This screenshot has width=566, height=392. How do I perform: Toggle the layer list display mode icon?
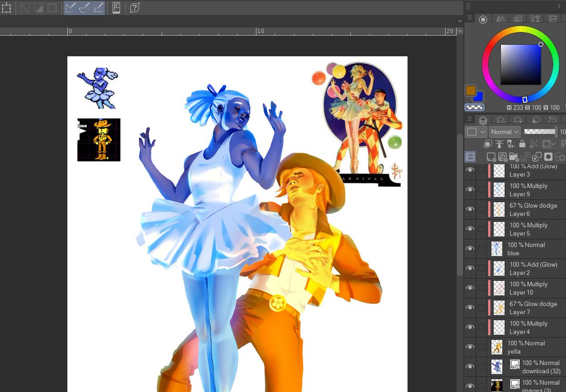pyautogui.click(x=470, y=156)
